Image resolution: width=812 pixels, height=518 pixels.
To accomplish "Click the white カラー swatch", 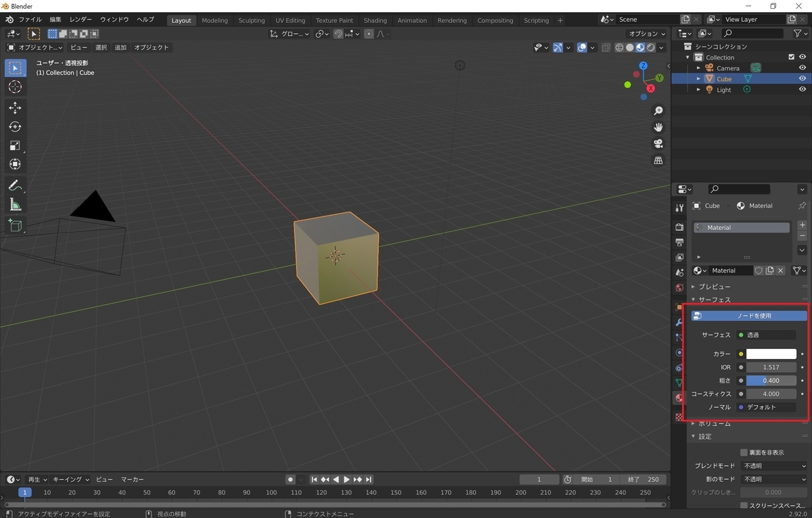I will pos(771,354).
